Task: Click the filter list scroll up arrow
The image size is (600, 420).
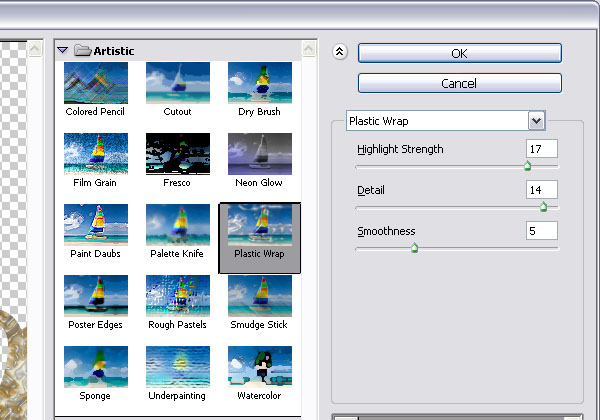Action: [x=310, y=48]
